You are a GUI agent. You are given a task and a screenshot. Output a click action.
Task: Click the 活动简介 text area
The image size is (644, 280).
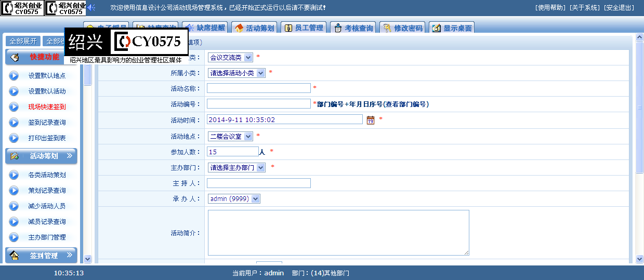pos(338,233)
